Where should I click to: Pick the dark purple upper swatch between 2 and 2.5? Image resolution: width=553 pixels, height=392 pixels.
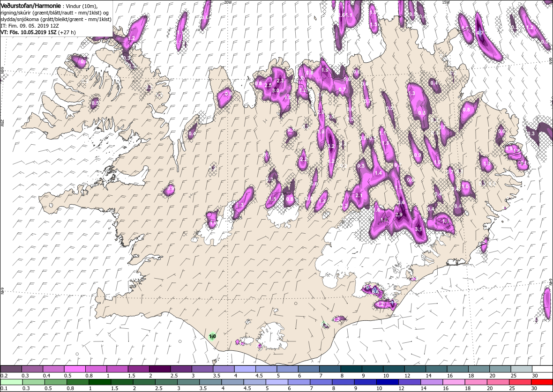point(160,369)
